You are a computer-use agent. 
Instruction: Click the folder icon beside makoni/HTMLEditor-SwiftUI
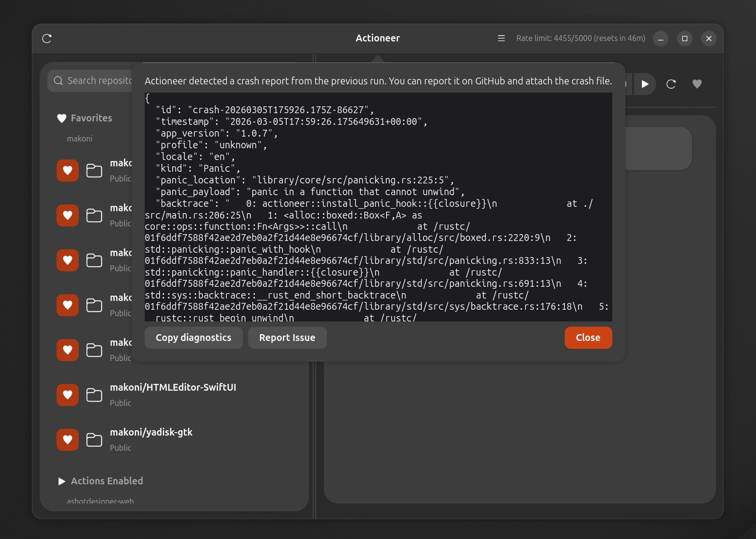[x=94, y=395]
